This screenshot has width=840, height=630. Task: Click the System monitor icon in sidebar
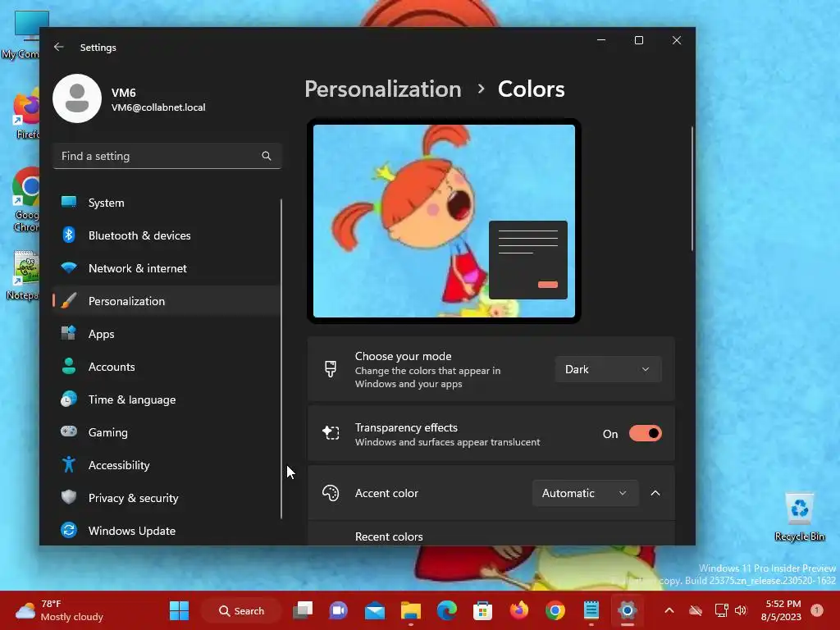[69, 203]
